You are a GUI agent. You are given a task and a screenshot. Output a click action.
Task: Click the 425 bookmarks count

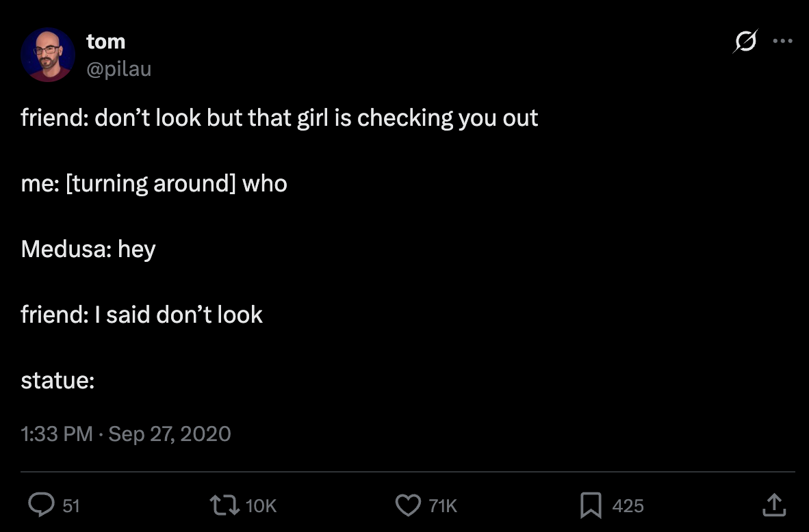point(628,506)
